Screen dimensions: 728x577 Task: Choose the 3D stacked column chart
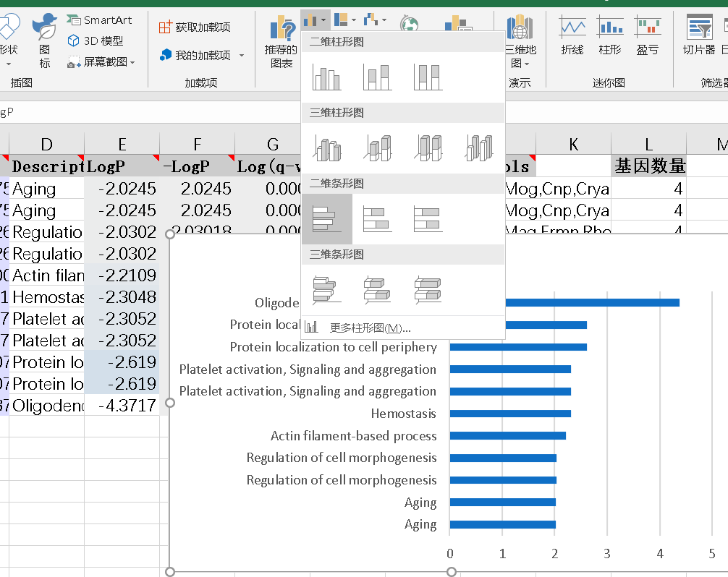pyautogui.click(x=378, y=148)
